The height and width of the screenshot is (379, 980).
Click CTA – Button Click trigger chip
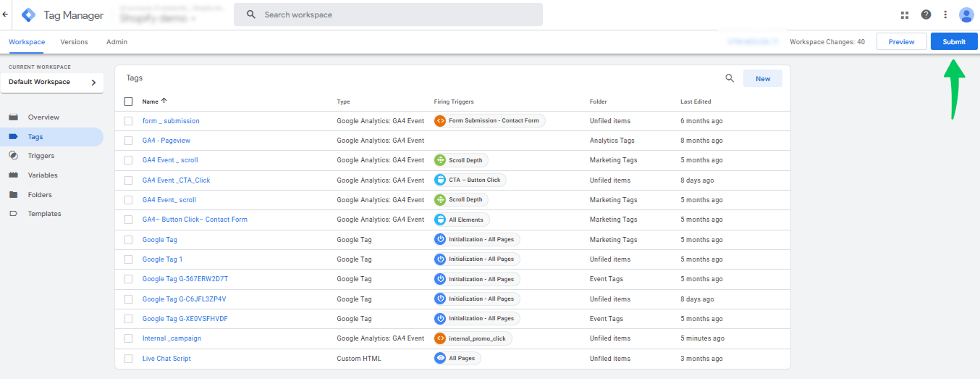(x=469, y=180)
